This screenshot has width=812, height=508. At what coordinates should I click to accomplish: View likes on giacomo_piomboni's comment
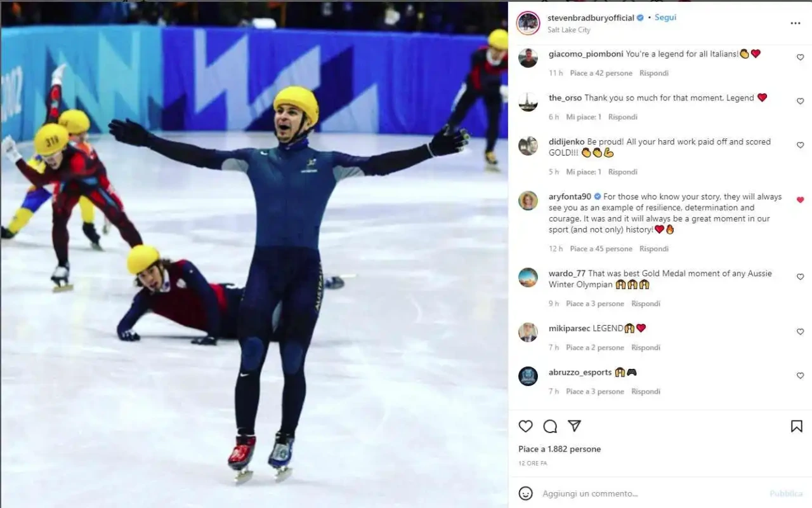pos(601,73)
